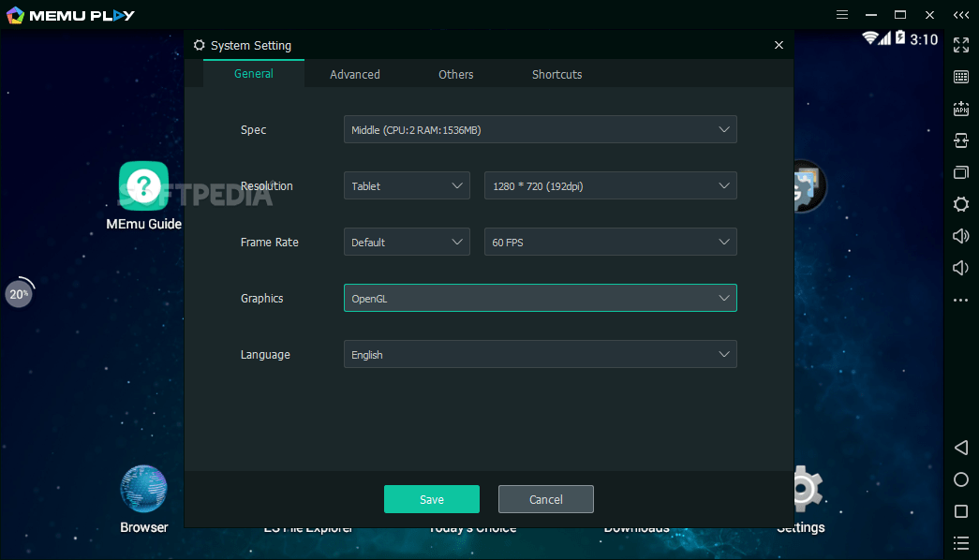The height and width of the screenshot is (560, 979).
Task: Save the system settings
Action: 431,499
